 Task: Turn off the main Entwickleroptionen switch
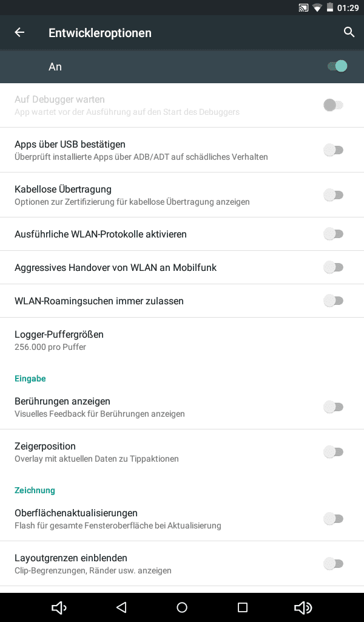point(337,66)
